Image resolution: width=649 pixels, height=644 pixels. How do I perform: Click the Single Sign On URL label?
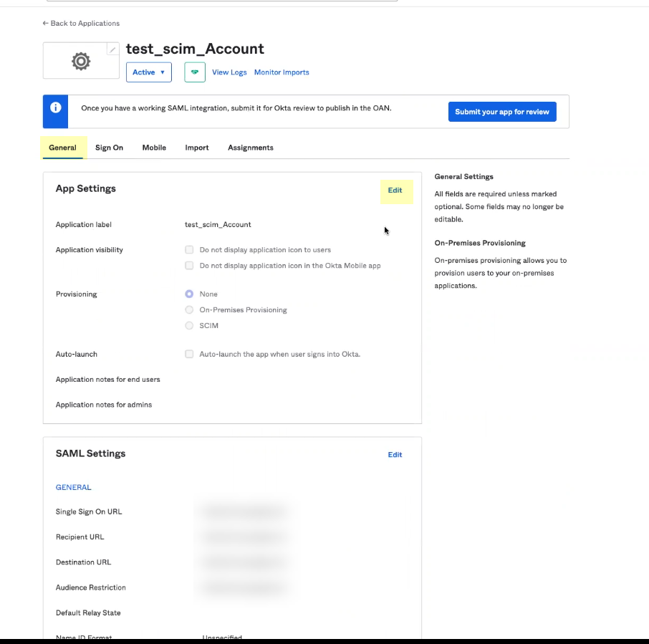89,511
